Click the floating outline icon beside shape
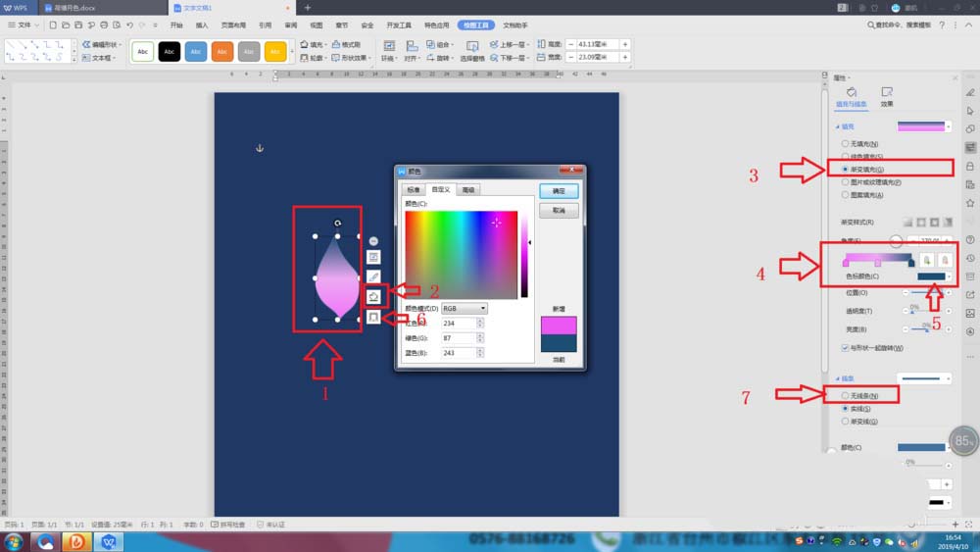The image size is (980, 552). pyautogui.click(x=373, y=318)
